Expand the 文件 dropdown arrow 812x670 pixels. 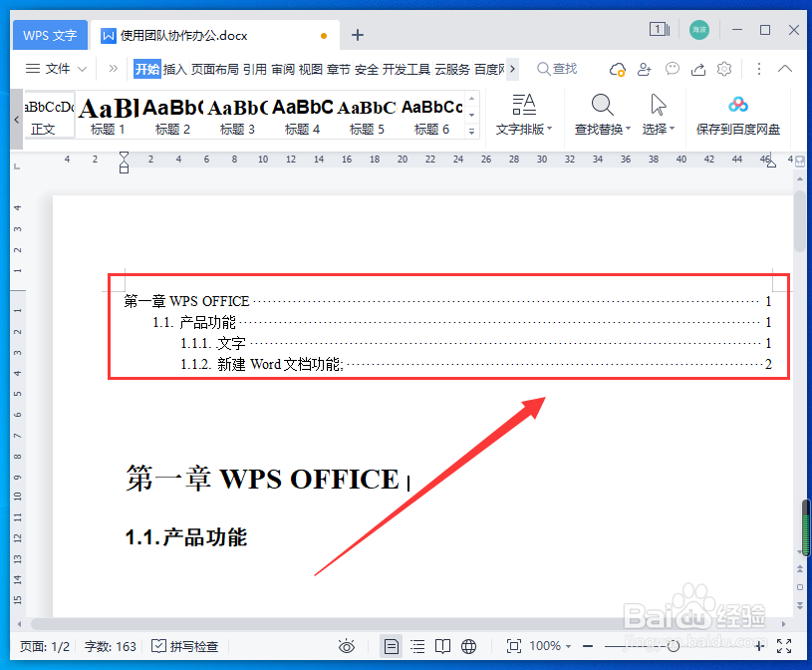tap(82, 69)
